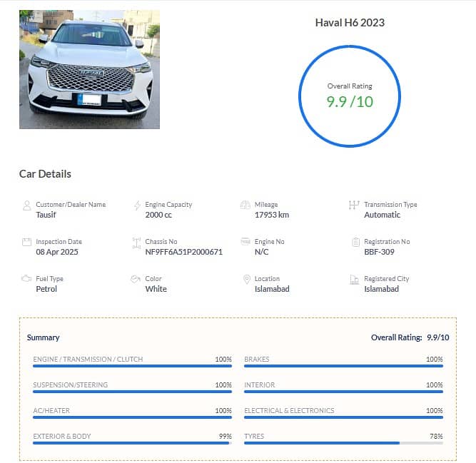Select the inspection date 08 Apr 2025
The width and height of the screenshot is (476, 463).
click(57, 252)
